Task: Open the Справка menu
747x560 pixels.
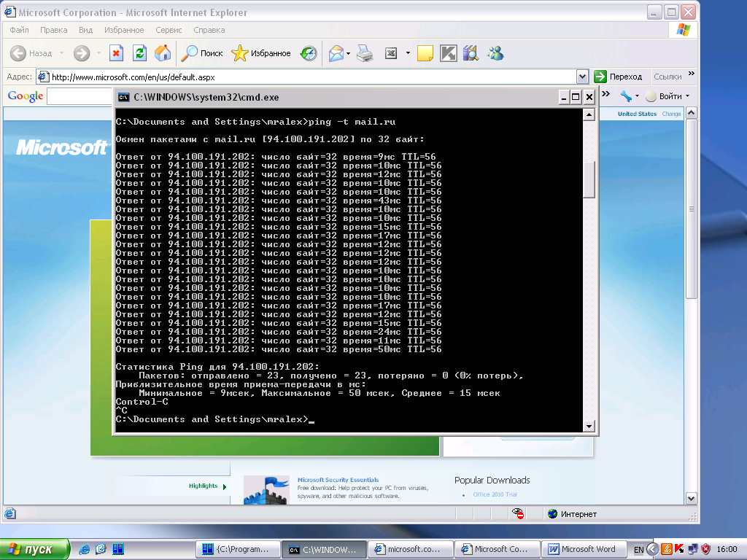Action: click(x=209, y=30)
